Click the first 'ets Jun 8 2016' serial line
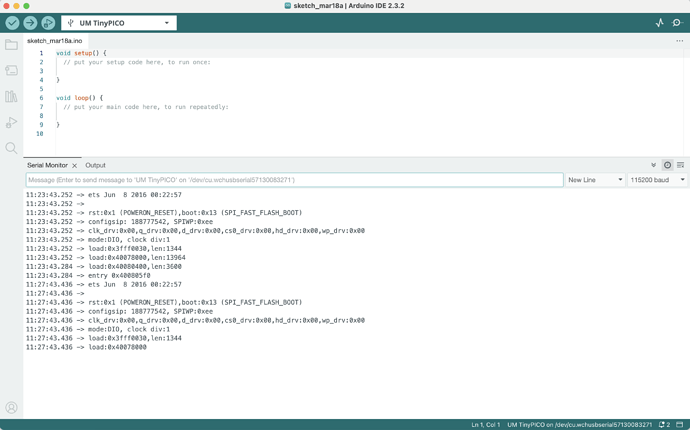The height and width of the screenshot is (430, 690). tap(103, 195)
